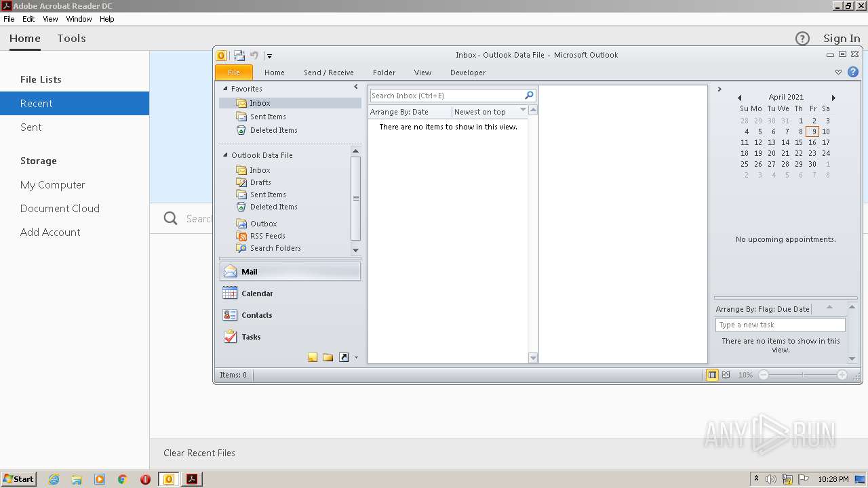Switch to the Tools tab in Acrobat Reader
The width and height of the screenshot is (868, 488).
[71, 38]
